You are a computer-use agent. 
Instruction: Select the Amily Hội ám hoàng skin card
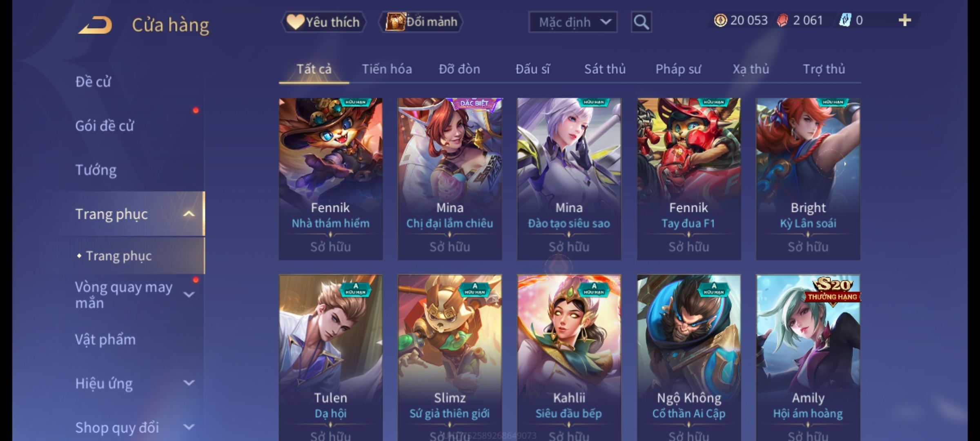pyautogui.click(x=808, y=358)
